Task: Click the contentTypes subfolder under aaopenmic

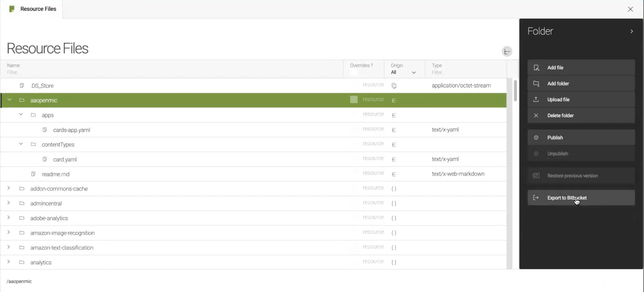Action: click(x=58, y=144)
